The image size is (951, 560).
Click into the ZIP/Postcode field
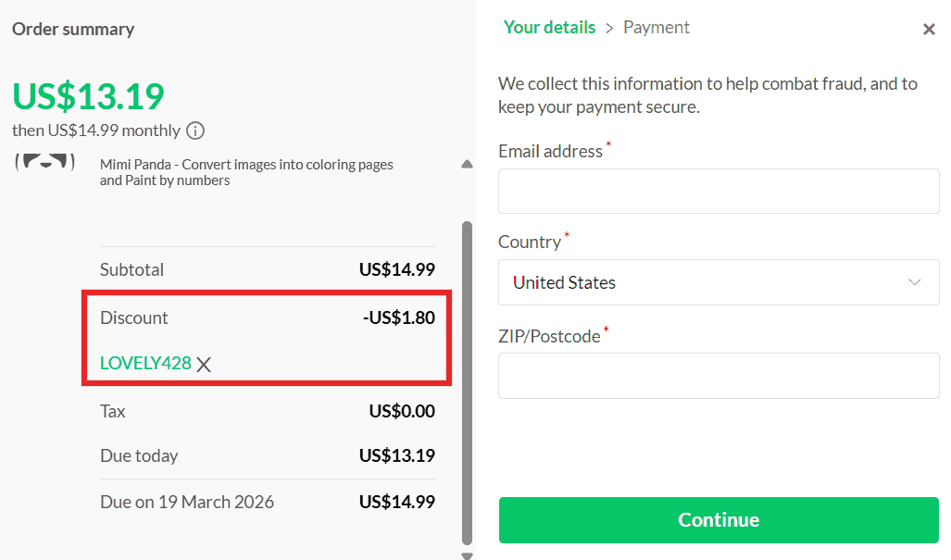tap(719, 376)
